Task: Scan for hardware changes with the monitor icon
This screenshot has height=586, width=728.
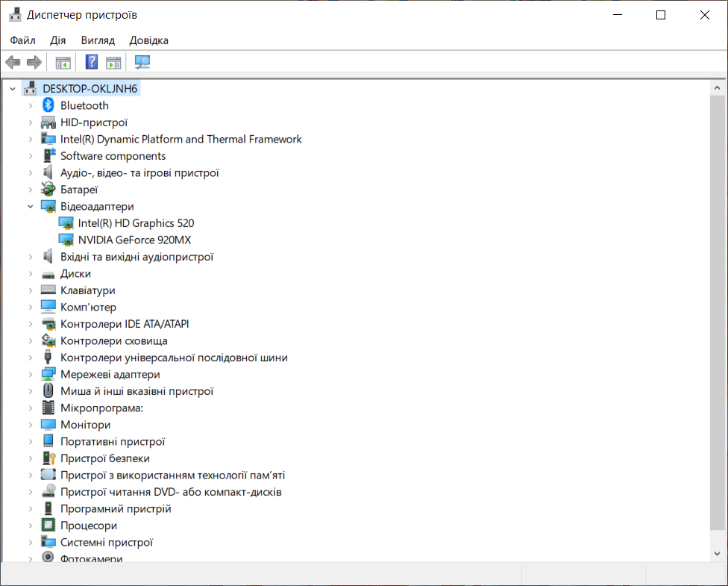Action: pyautogui.click(x=142, y=62)
